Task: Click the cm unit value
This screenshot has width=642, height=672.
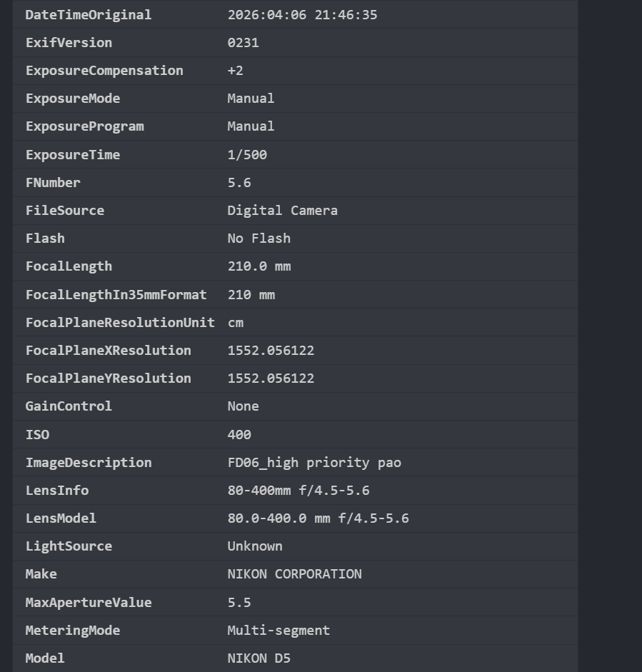Action: click(x=235, y=323)
